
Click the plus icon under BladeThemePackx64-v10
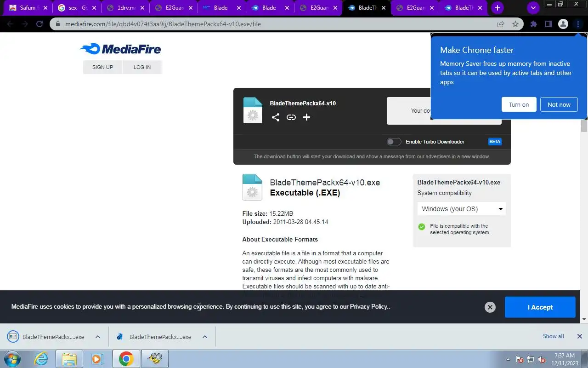click(306, 117)
